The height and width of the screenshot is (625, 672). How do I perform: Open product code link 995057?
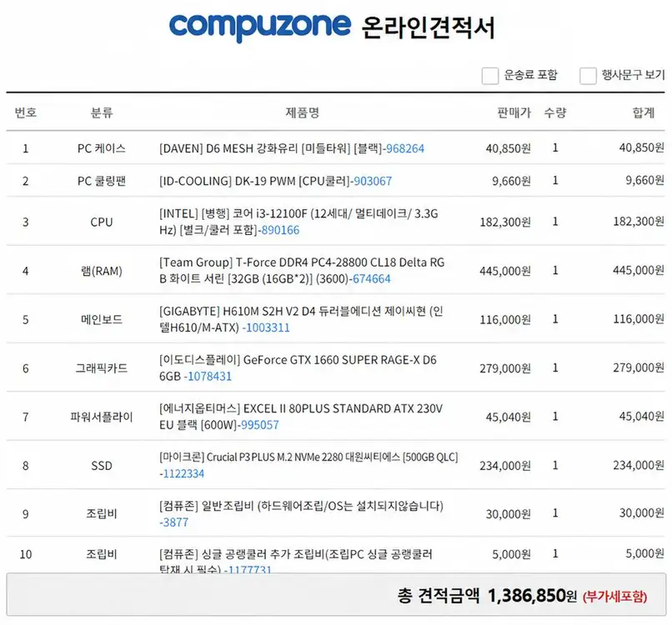click(x=260, y=425)
